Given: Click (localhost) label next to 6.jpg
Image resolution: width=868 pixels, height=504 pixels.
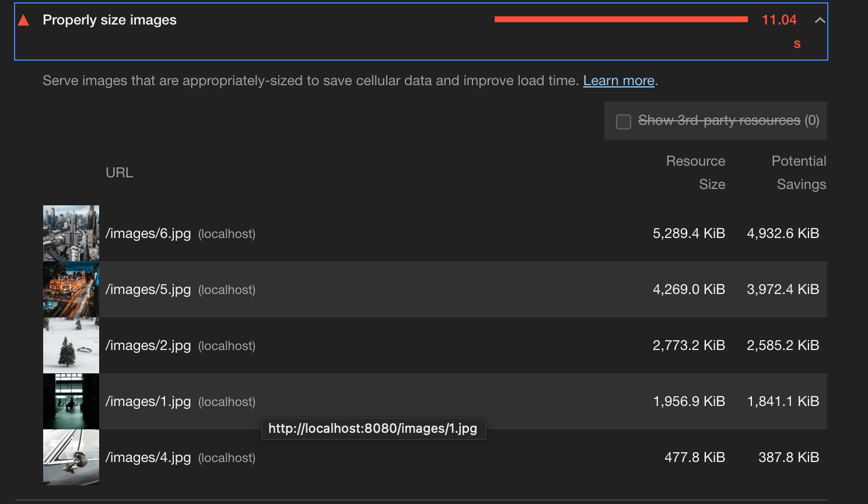Looking at the screenshot, I should [x=227, y=234].
